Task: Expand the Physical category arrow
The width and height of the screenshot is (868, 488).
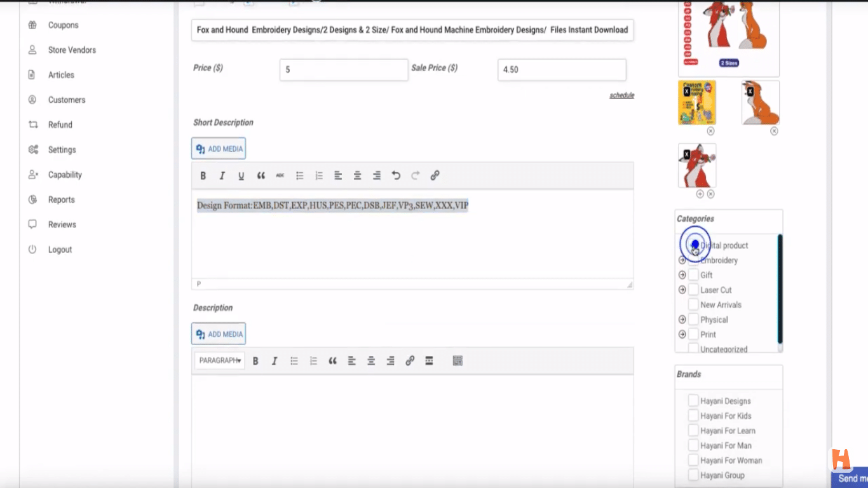Action: [682, 320]
